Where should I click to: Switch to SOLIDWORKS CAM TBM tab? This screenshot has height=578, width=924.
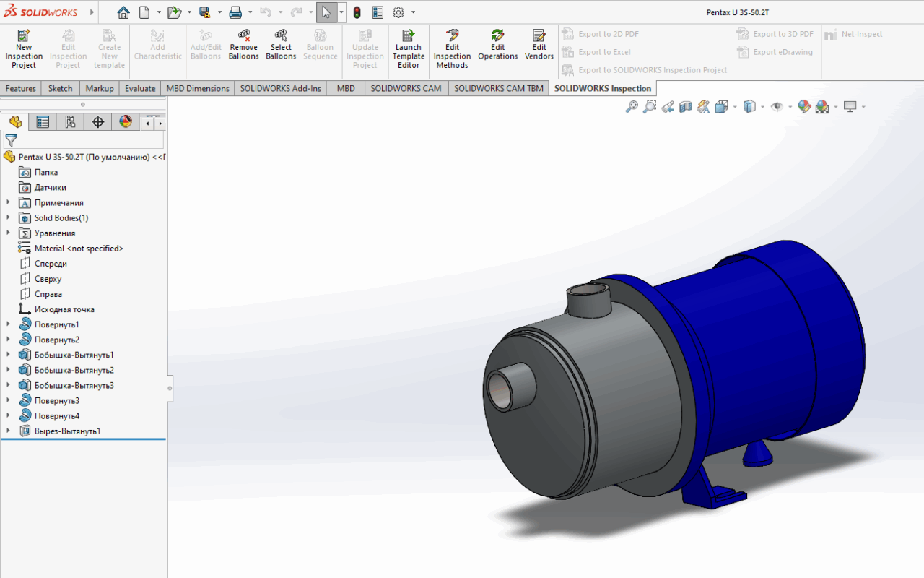pos(499,88)
